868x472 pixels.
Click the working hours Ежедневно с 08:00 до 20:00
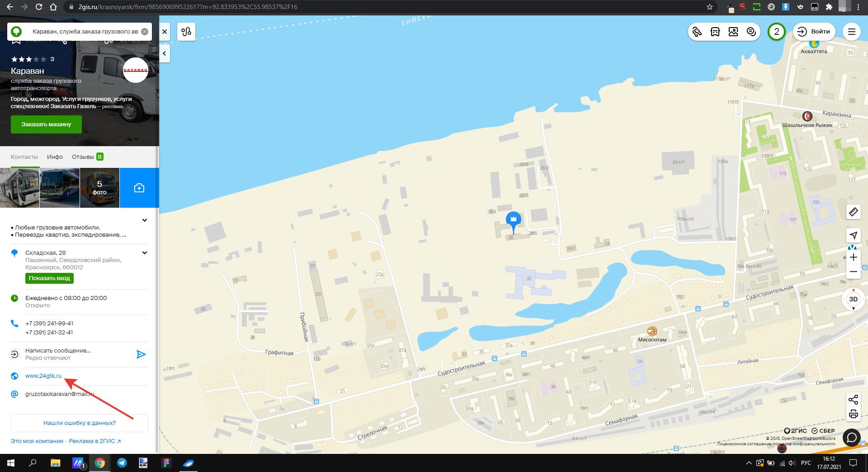pos(66,298)
